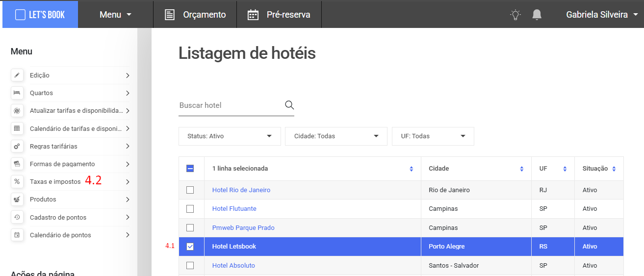The width and height of the screenshot is (644, 276).
Task: Open the top Menu dropdown
Action: 116,15
